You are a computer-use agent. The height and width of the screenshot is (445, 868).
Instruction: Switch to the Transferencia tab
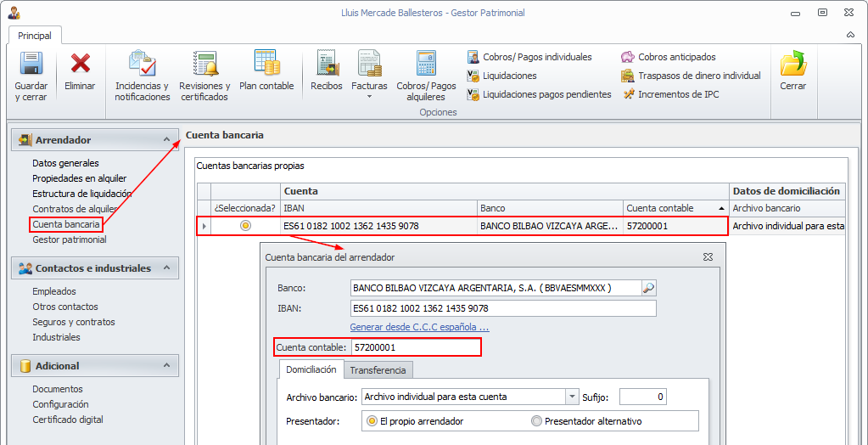click(x=378, y=370)
